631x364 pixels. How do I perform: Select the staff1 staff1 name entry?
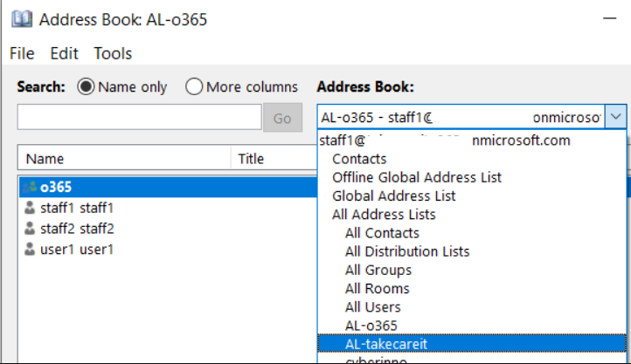click(x=77, y=208)
